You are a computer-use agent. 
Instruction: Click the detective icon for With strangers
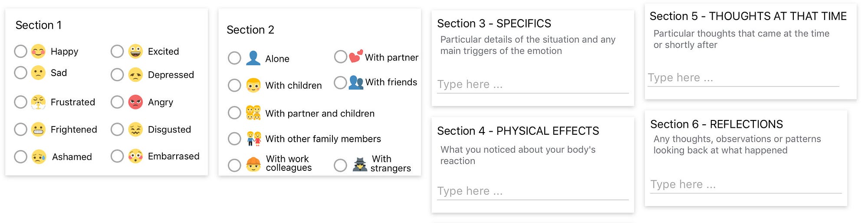point(360,164)
